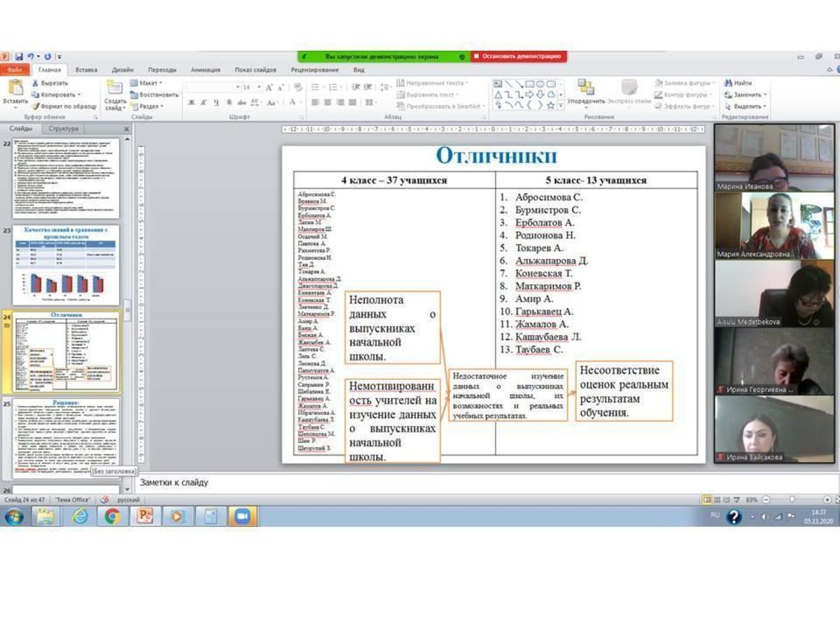
Task: Click the Find (Найти) binoculars icon
Action: (x=728, y=83)
